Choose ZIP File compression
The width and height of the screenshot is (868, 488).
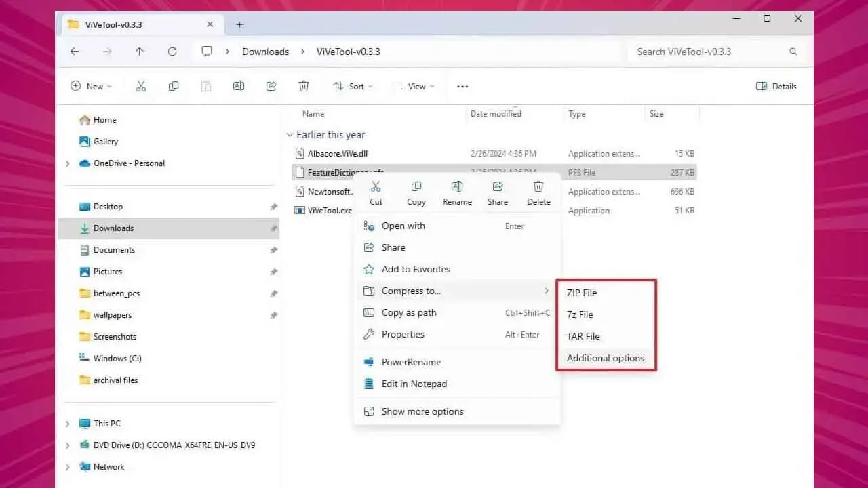coord(606,293)
